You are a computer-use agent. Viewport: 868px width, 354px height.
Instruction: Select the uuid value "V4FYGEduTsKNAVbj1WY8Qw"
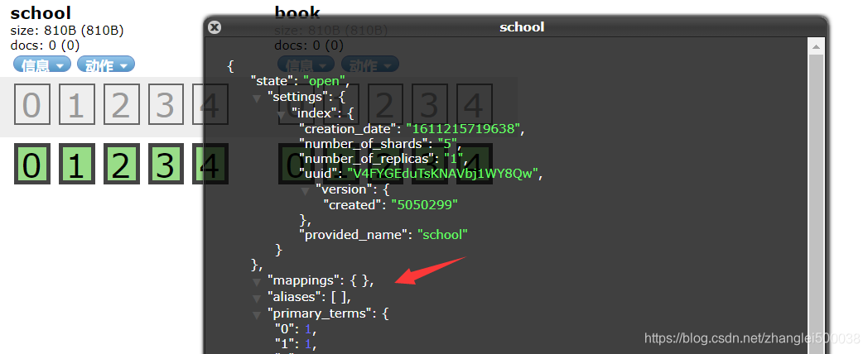[x=445, y=175]
